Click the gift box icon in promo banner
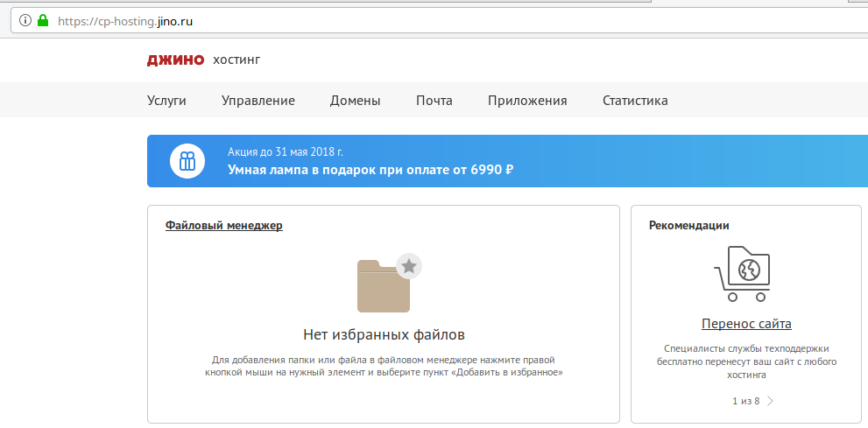The height and width of the screenshot is (428, 868). coord(187,161)
